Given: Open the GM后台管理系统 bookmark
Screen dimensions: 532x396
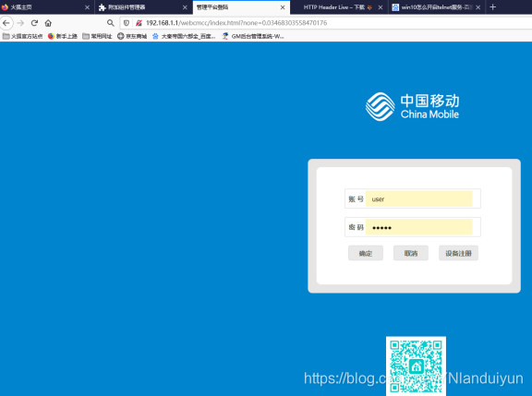Looking at the screenshot, I should 253,36.
